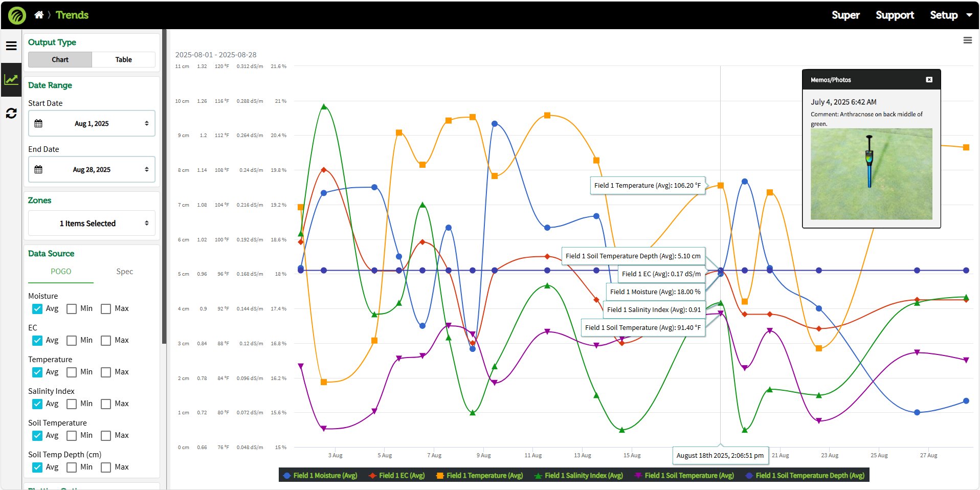Click the Temperature data point at 106.20 °F
This screenshot has height=490, width=980.
[x=720, y=186]
